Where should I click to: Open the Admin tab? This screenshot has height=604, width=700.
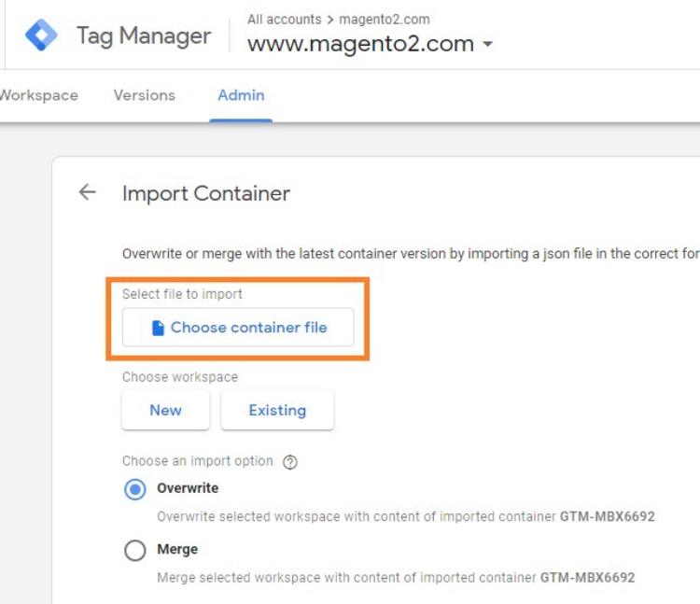coord(241,95)
